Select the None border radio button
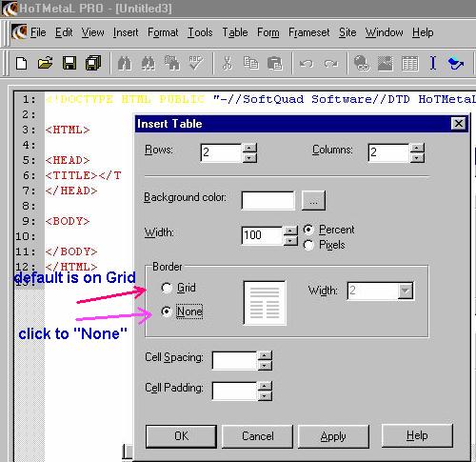Image resolution: width=476 pixels, height=462 pixels. [167, 311]
